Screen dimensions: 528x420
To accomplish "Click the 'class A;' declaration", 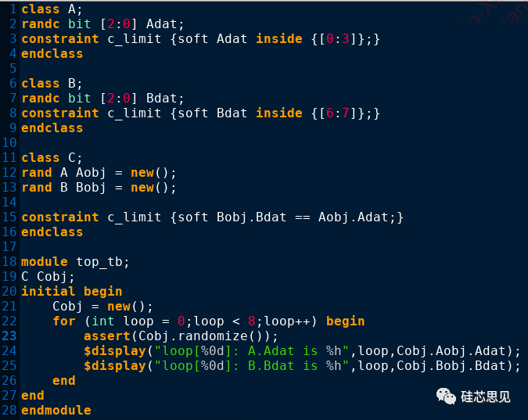I will click(x=52, y=9).
